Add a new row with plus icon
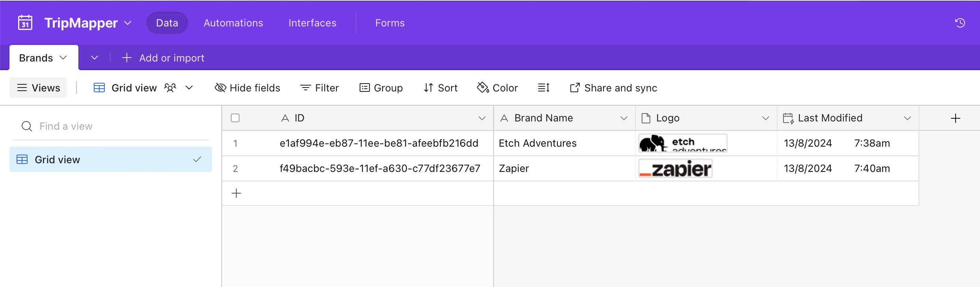This screenshot has width=980, height=287. (236, 193)
